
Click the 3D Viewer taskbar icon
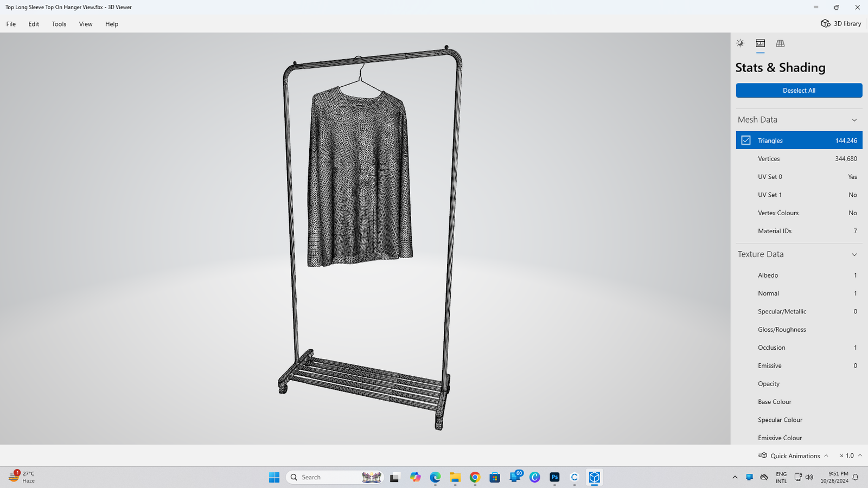595,477
